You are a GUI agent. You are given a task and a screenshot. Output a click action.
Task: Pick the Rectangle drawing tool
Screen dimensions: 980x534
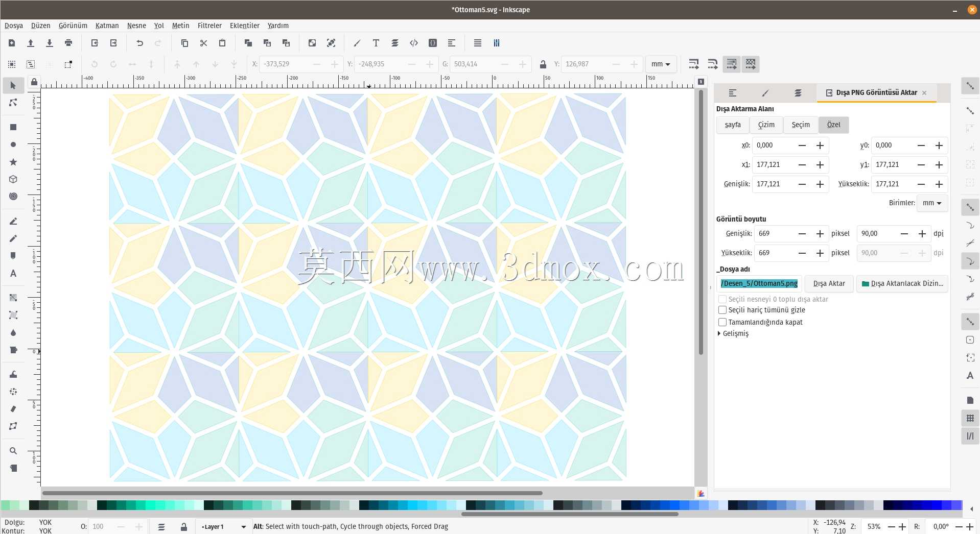click(x=13, y=127)
